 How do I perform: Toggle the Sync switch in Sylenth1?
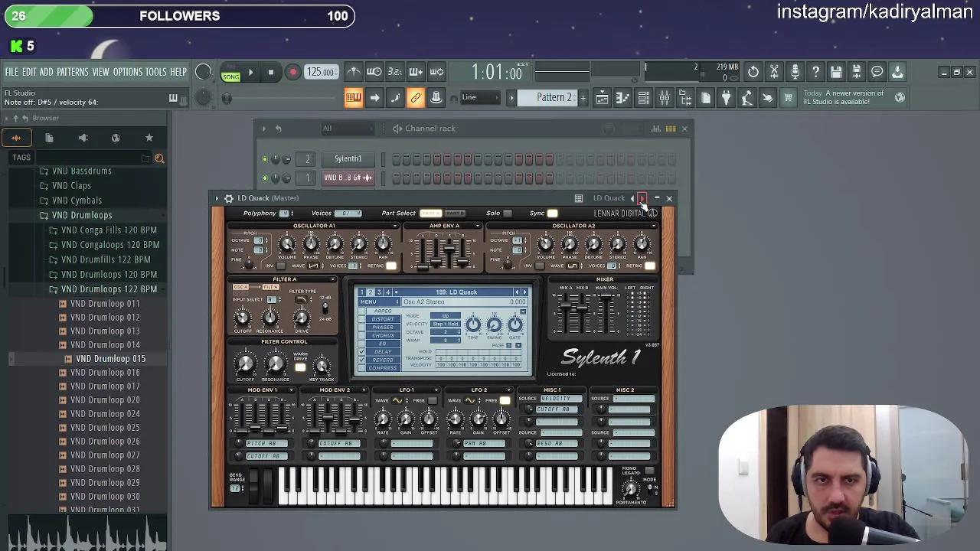click(x=552, y=214)
